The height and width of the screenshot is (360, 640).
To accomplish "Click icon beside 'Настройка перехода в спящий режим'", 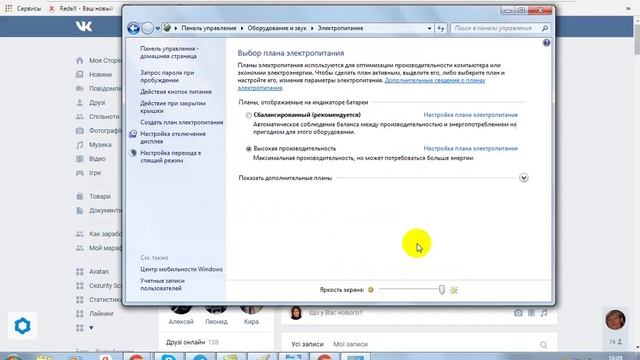I will click(133, 153).
